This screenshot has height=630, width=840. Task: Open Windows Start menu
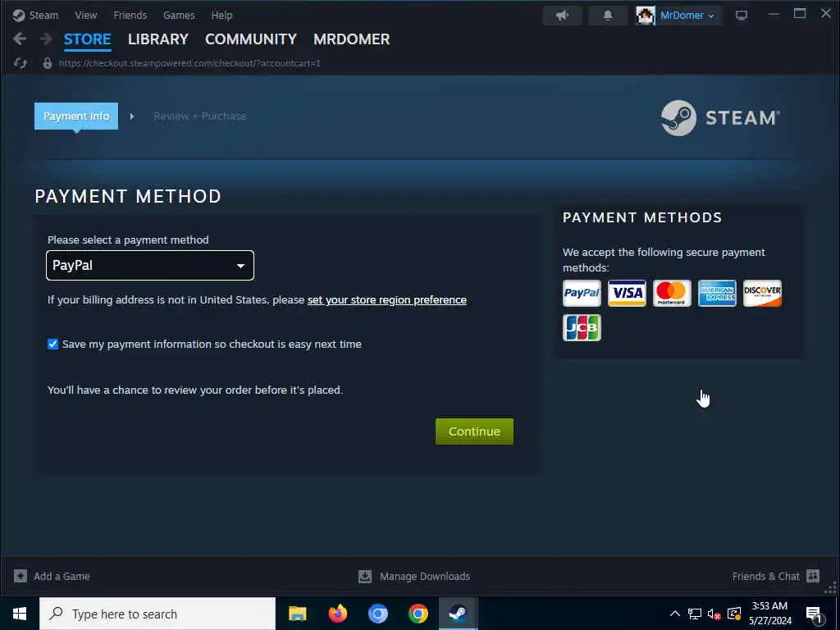20,614
